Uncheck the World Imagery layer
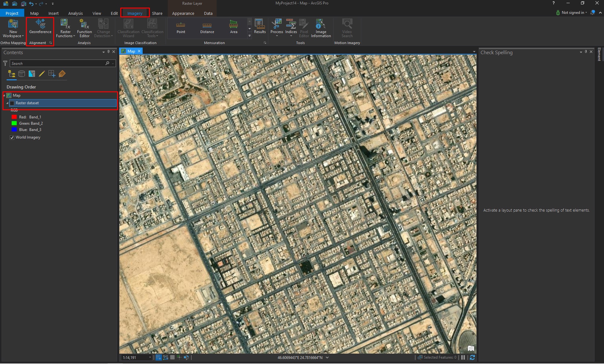This screenshot has height=364, width=604. [12, 138]
